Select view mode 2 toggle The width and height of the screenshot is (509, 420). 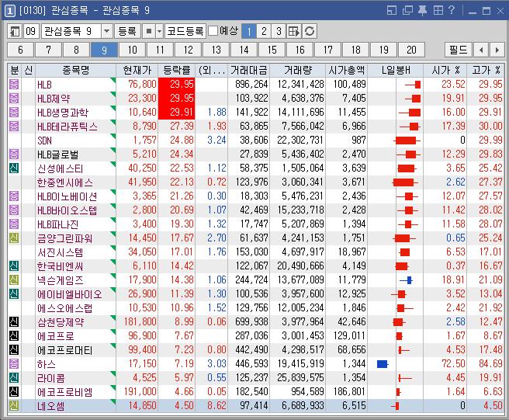[264, 31]
